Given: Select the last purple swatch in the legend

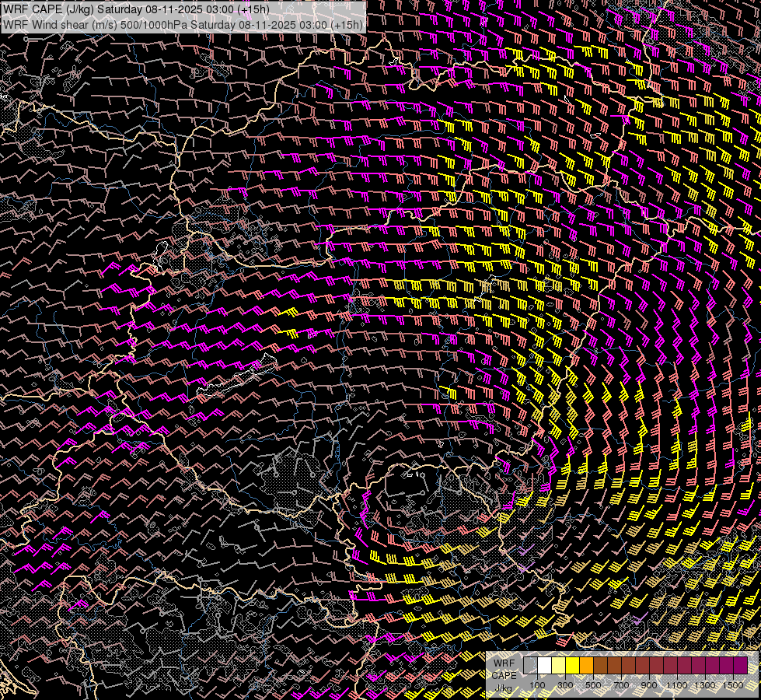Looking at the screenshot, I should click(740, 666).
